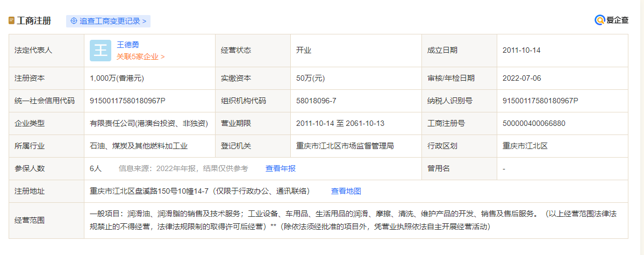Image resolution: width=644 pixels, height=255 pixels.
Task: Select registered capital 1,000万(香港元)
Action: point(117,78)
